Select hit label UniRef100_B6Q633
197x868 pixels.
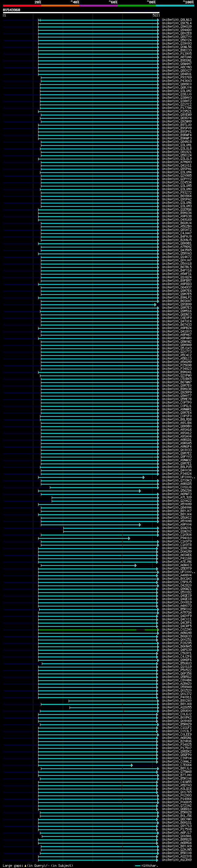coord(177,636)
